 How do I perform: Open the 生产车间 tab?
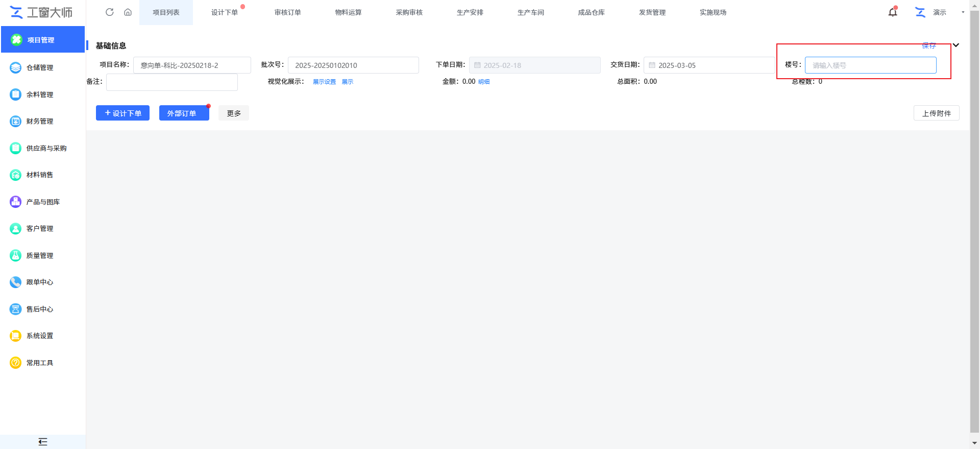tap(530, 12)
